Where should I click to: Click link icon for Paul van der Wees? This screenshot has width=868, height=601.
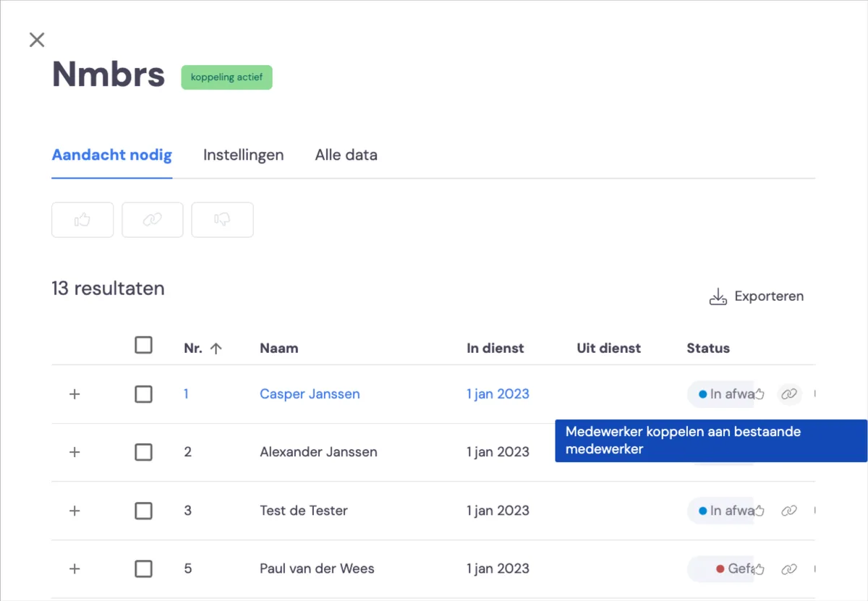pos(789,569)
